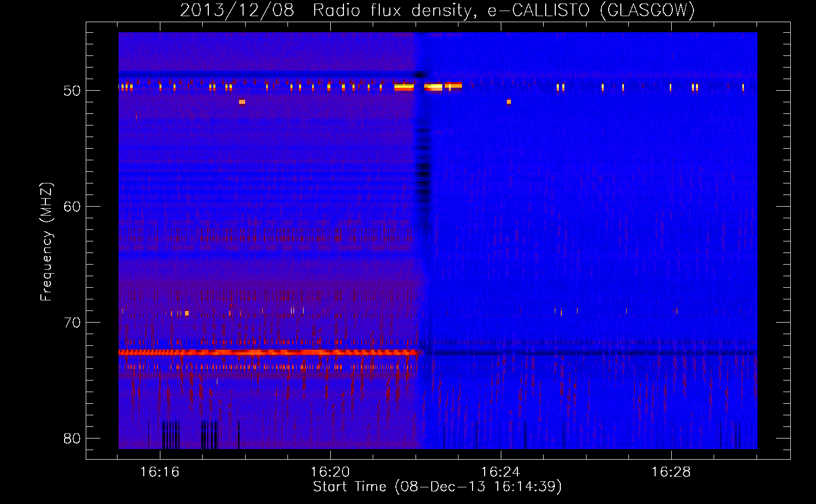This screenshot has height=504, width=816.
Task: Click the 'Start Time (08-Dec-13 16:14:39)' label
Action: [437, 487]
